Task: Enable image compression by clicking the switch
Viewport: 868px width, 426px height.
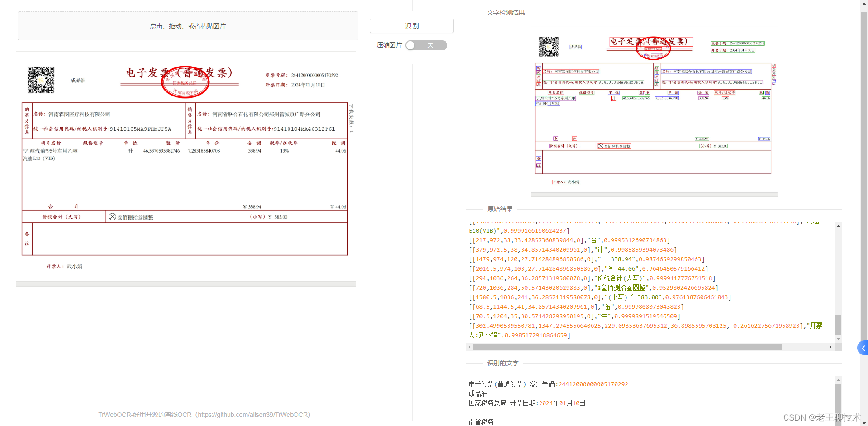Action: click(x=426, y=45)
